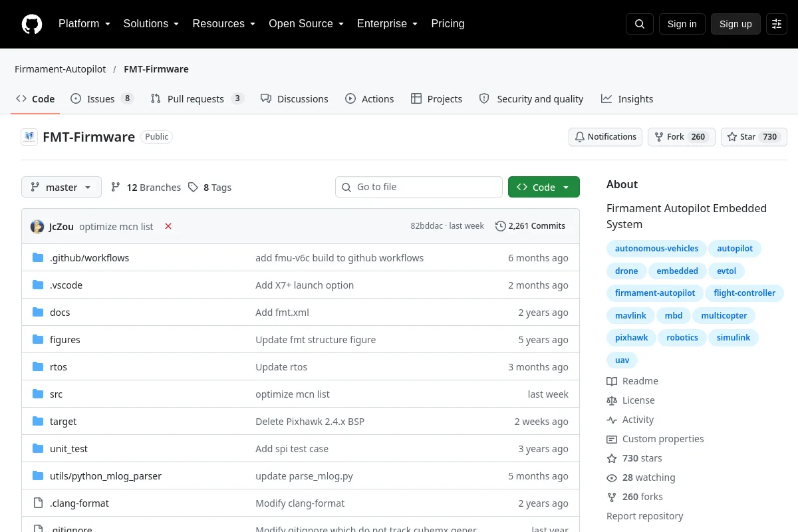Click the tag icon beside 8 Tags
Screen dimensions: 798x532
tap(193, 188)
